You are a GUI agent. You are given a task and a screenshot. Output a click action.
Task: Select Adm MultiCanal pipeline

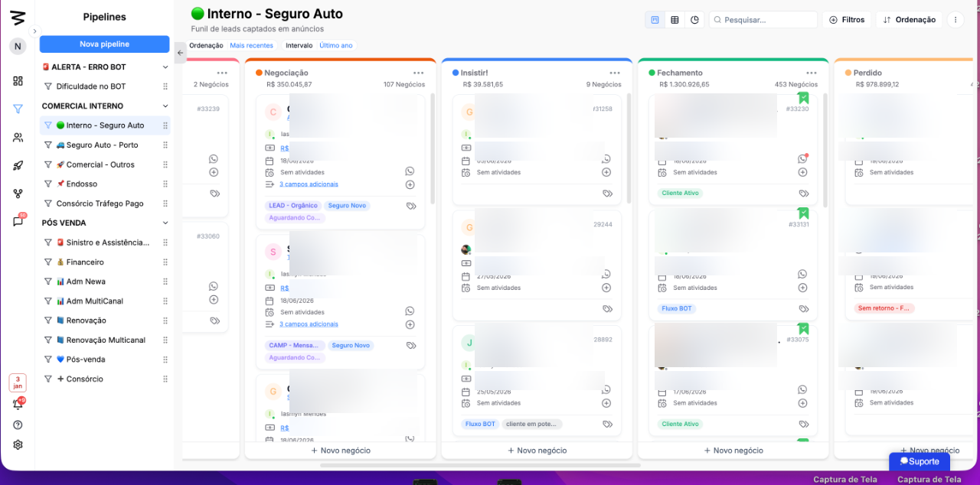pos(105,301)
